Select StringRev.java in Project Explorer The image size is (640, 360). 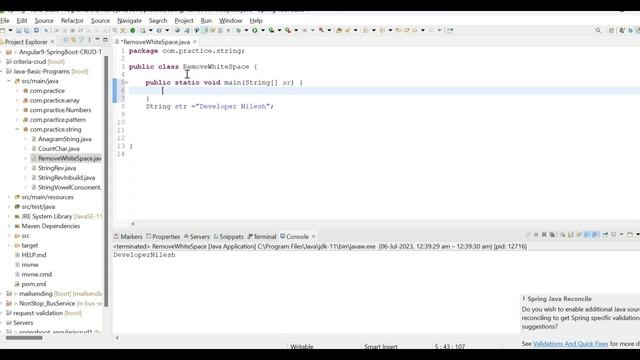57,168
